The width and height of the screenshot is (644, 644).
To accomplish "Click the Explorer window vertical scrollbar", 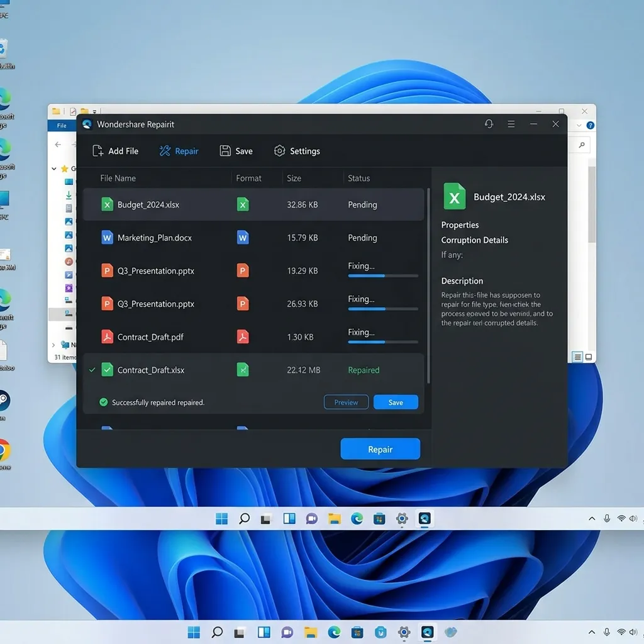I will pos(591,206).
